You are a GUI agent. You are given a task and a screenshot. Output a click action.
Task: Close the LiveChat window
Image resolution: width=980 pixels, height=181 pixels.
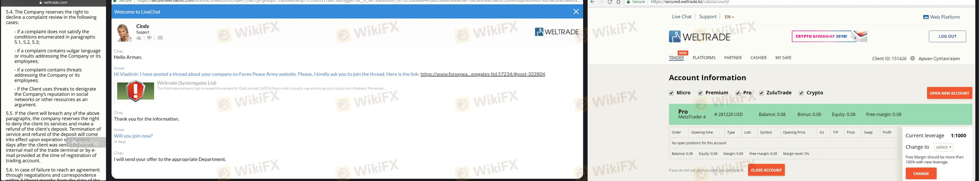(576, 11)
